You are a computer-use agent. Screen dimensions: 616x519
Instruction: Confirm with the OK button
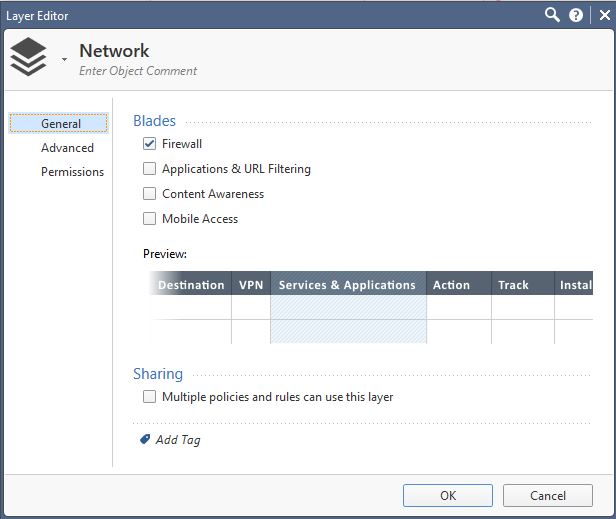448,495
